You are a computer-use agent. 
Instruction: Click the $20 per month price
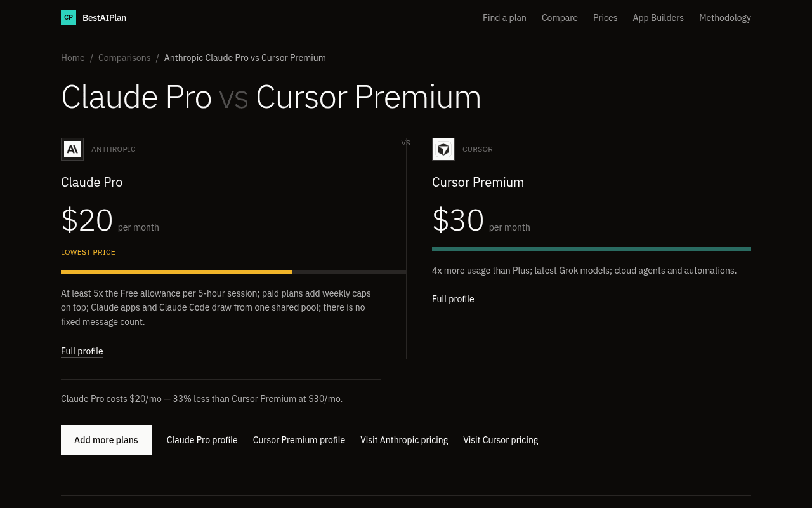[x=110, y=220]
